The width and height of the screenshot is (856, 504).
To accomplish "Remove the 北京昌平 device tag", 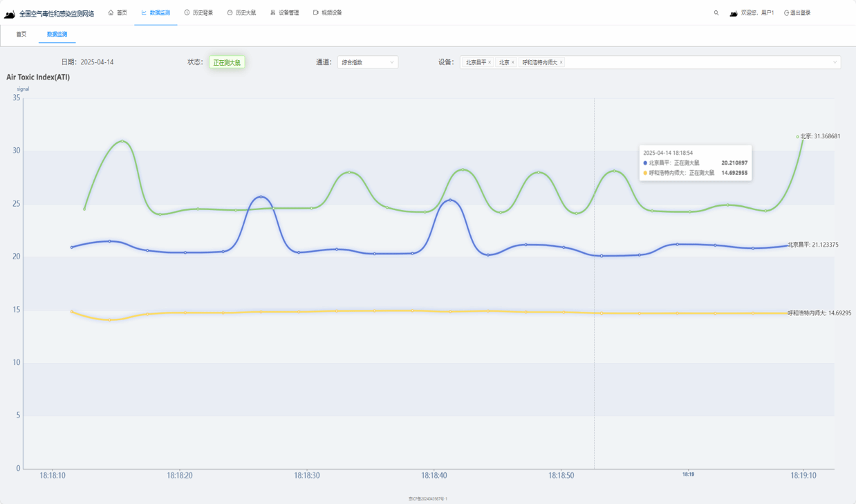I will (x=490, y=62).
